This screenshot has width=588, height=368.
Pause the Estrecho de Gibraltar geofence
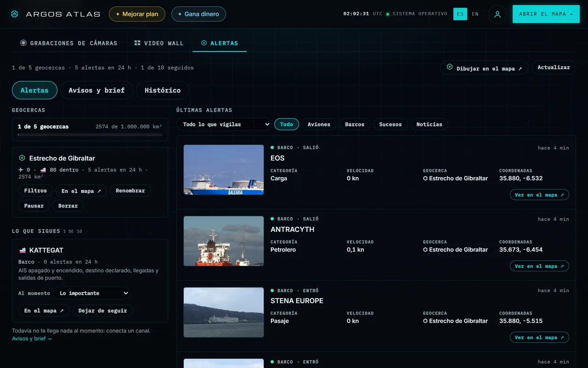pyautogui.click(x=34, y=206)
